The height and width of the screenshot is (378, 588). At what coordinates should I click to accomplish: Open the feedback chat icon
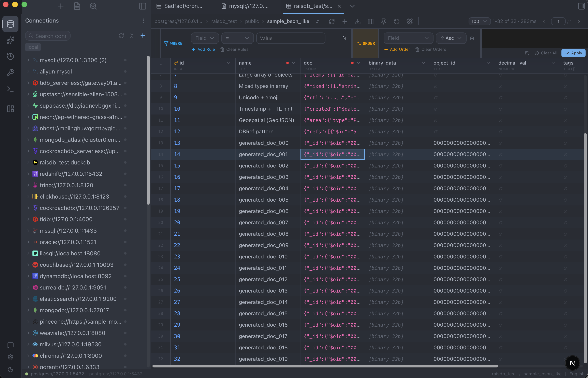pyautogui.click(x=10, y=345)
